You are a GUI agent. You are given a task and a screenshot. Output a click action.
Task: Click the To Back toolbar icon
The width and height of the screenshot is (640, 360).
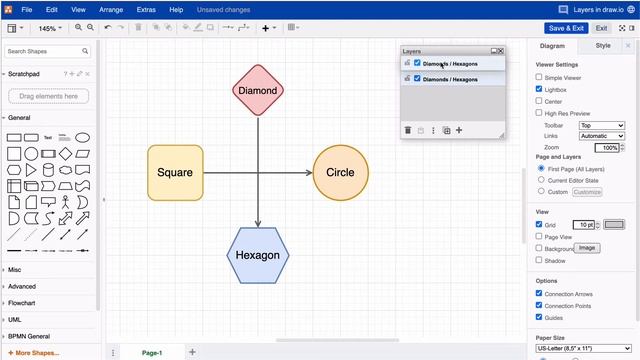[168, 27]
